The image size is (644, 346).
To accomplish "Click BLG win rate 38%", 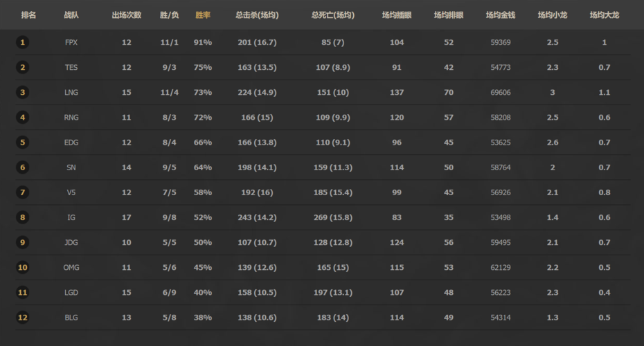I will tap(203, 318).
